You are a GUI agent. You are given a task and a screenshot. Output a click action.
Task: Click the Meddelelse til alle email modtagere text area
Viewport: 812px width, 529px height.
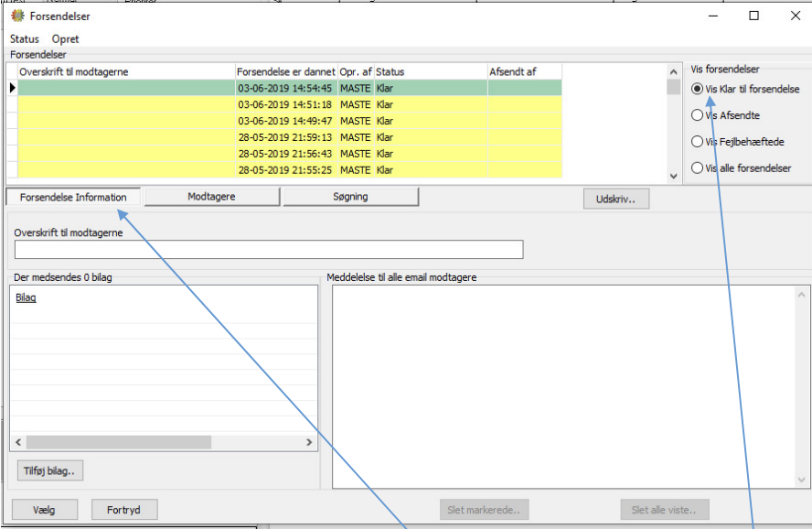pyautogui.click(x=564, y=386)
